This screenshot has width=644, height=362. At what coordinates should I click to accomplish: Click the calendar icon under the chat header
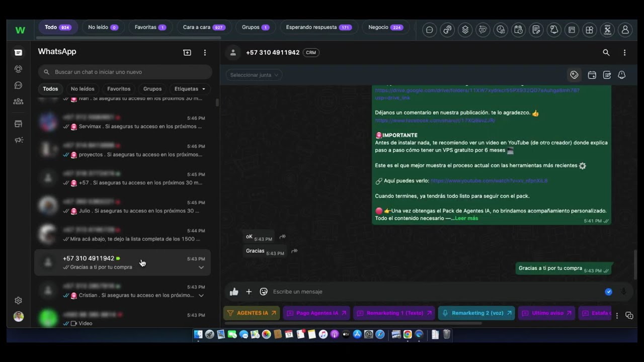tap(592, 75)
